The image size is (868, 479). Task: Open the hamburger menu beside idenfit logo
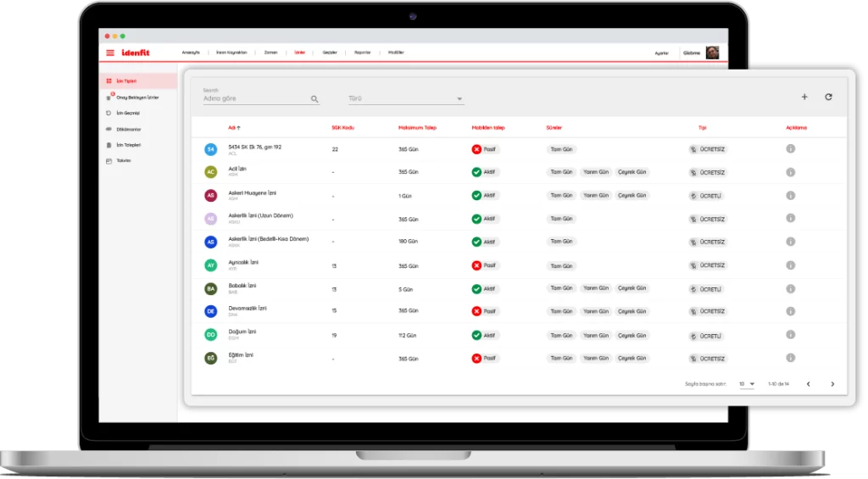click(109, 53)
